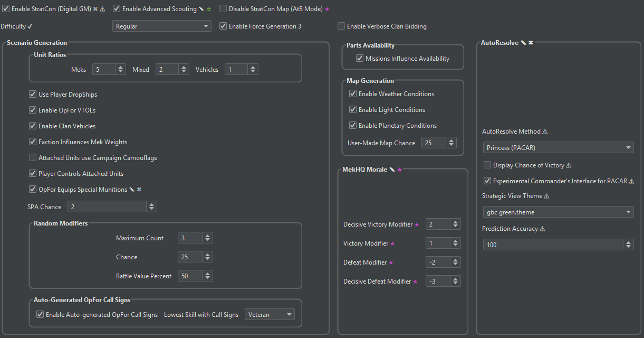Open the Difficulty dropdown showing Regular

(161, 26)
